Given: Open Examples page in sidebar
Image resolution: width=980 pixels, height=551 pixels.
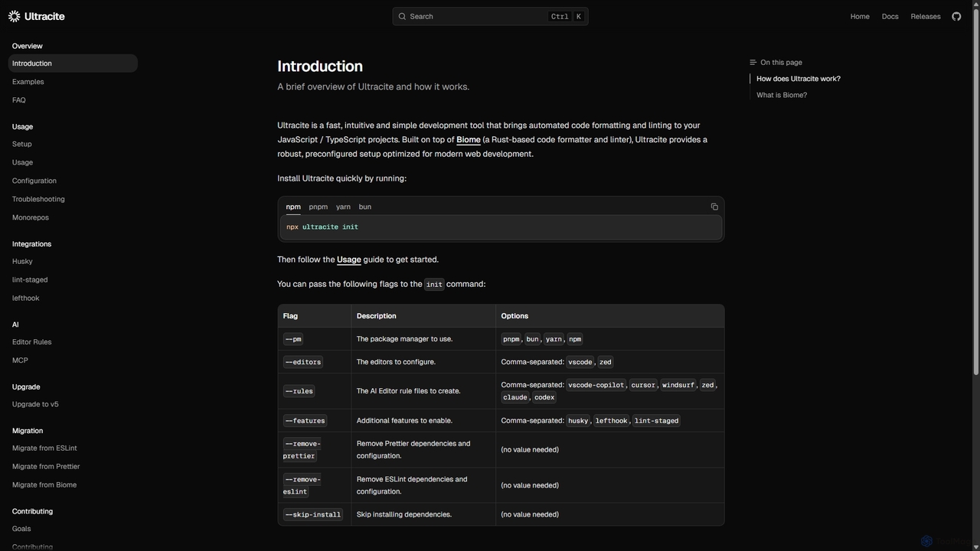Looking at the screenshot, I should pyautogui.click(x=73, y=82).
